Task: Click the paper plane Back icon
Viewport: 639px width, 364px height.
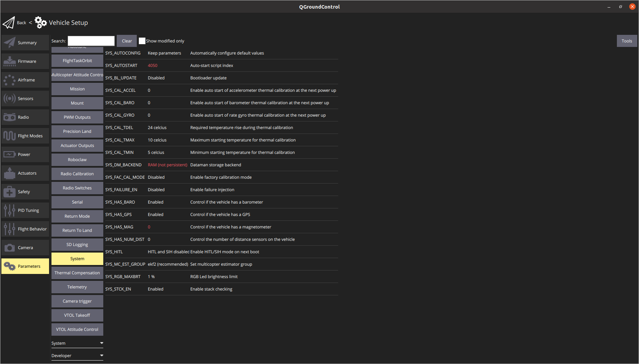Action: pos(9,23)
